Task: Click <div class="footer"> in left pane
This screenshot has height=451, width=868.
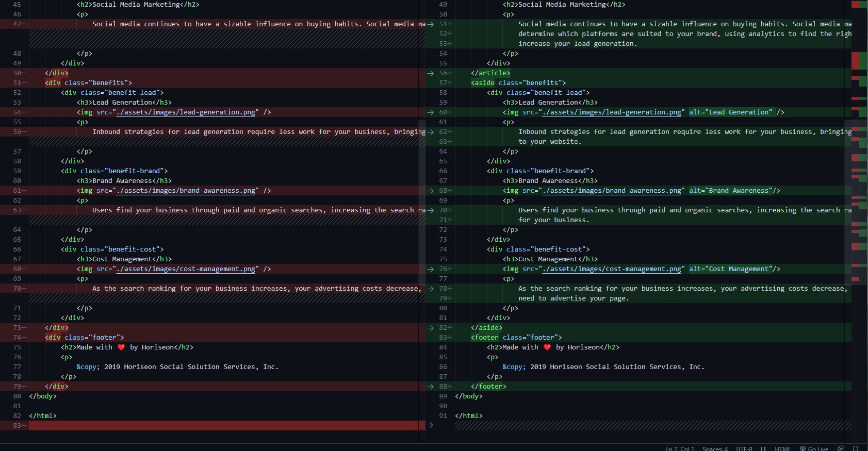Action: tap(84, 338)
